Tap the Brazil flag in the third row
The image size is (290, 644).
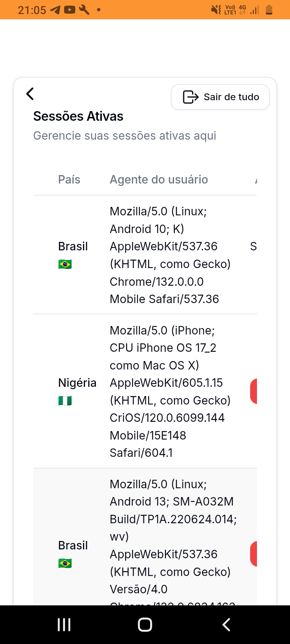65,563
